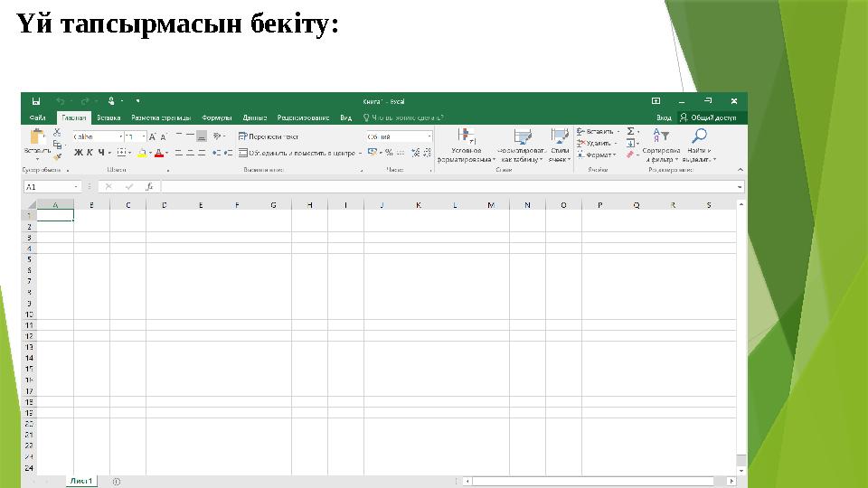The height and width of the screenshot is (488, 868).
Task: Click the red font color swatch
Action: click(x=159, y=153)
